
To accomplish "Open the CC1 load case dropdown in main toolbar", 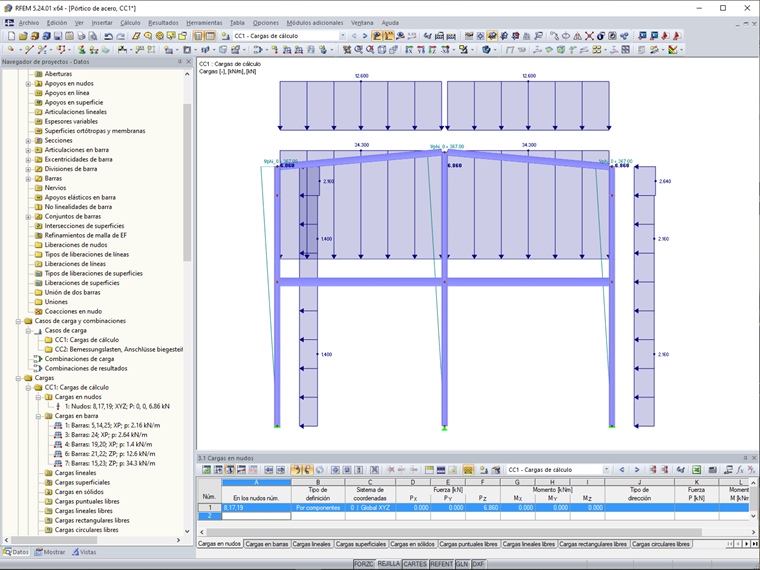I will (342, 36).
